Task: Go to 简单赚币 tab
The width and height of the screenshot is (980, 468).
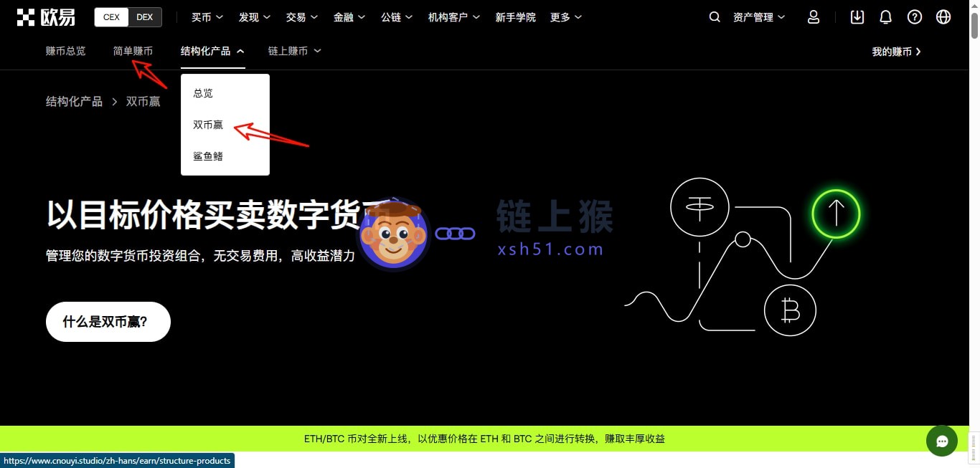Action: pos(133,51)
